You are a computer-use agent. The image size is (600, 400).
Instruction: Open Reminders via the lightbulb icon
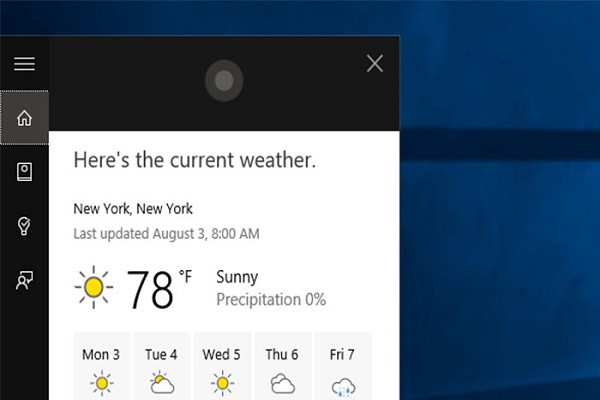tap(24, 227)
